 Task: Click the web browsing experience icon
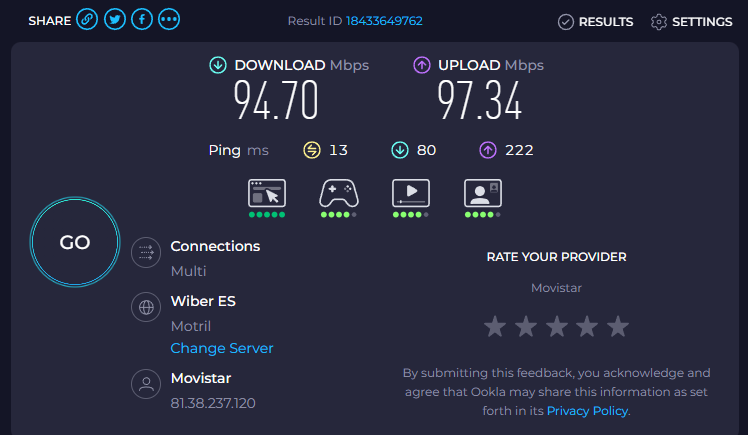coord(267,193)
